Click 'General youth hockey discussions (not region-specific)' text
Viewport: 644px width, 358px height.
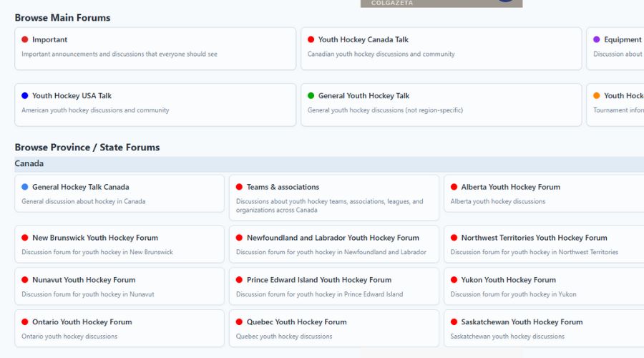[x=385, y=110]
